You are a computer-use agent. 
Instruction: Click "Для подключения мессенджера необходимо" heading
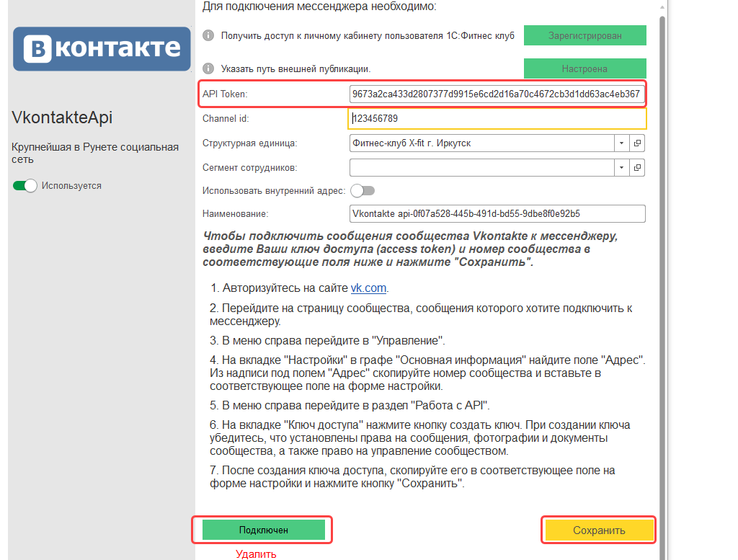[319, 6]
